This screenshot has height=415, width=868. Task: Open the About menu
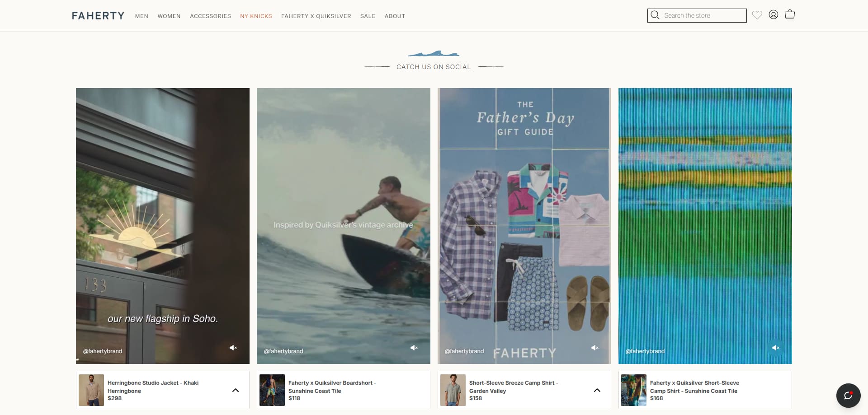point(395,16)
